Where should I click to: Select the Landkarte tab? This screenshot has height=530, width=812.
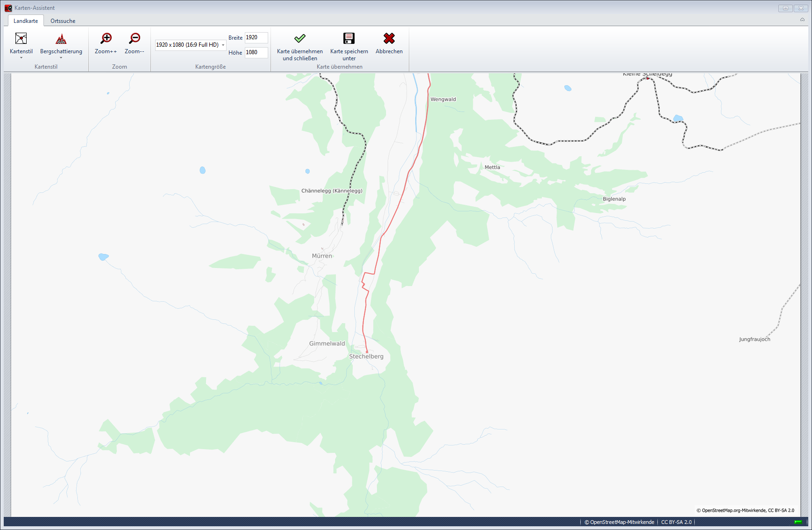[26, 21]
